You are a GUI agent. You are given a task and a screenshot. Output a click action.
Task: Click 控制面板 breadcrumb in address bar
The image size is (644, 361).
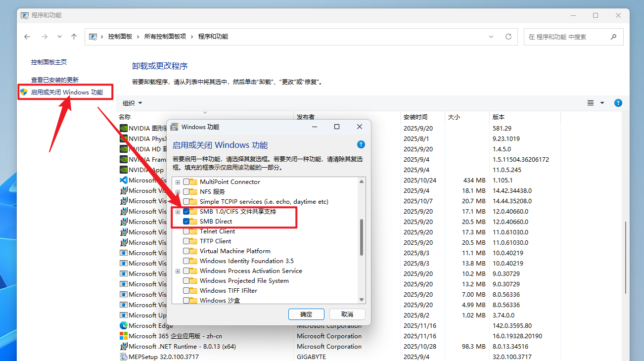(120, 37)
